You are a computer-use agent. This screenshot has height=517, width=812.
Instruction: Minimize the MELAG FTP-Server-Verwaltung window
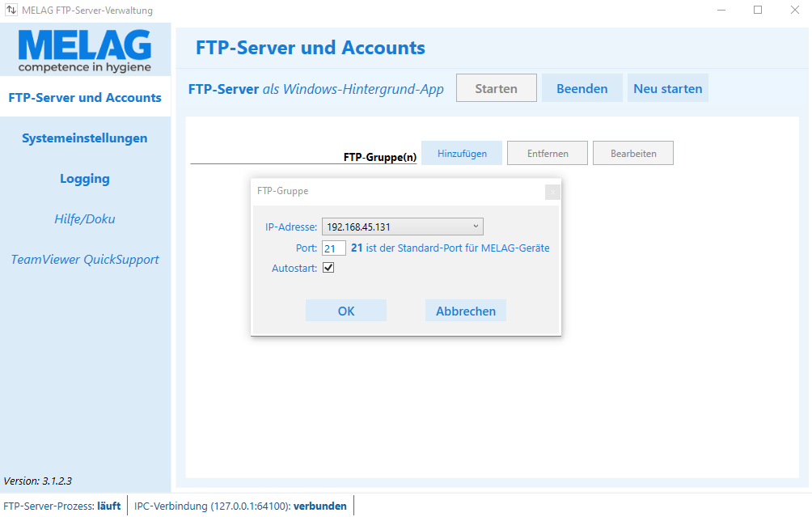click(721, 10)
